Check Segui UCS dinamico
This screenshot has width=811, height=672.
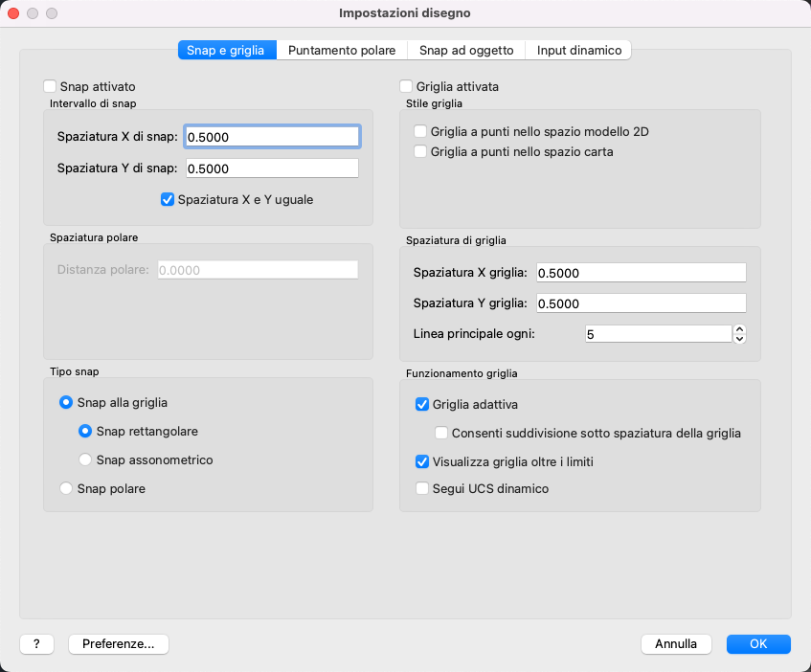coord(422,488)
